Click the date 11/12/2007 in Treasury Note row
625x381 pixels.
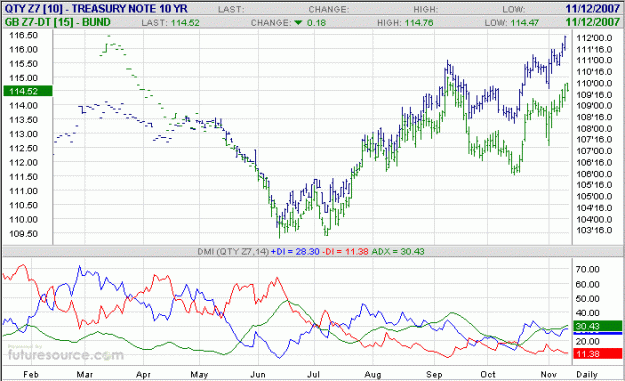593,9
